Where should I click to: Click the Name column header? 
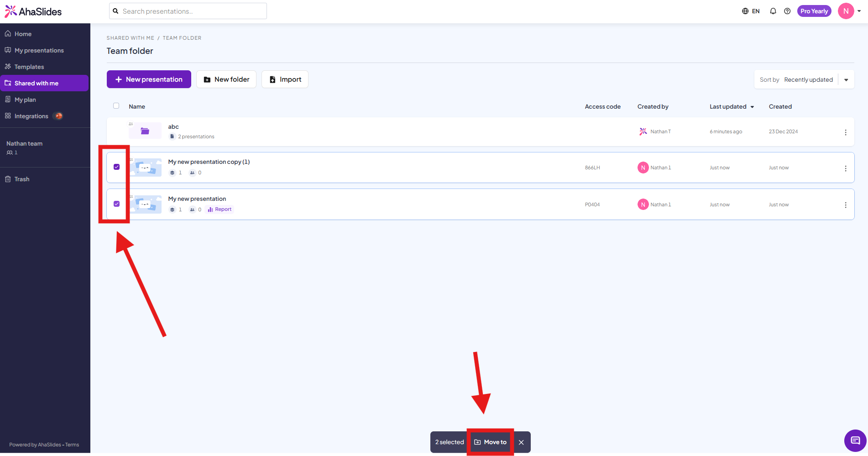[x=137, y=106]
